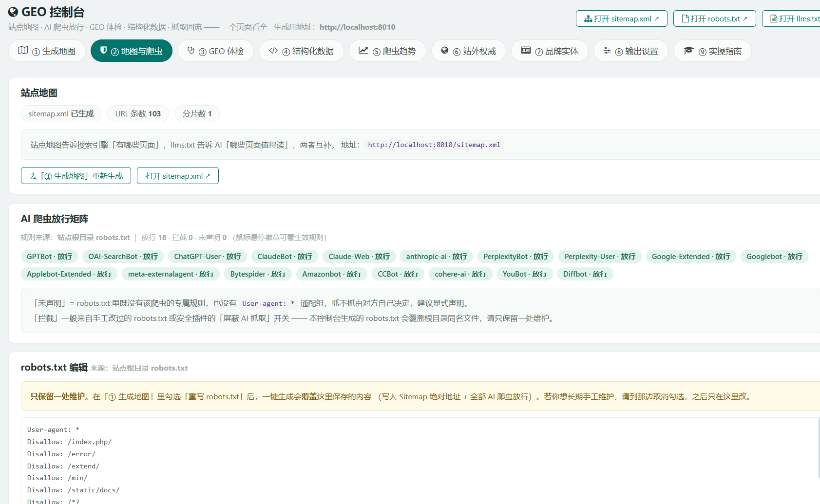Image resolution: width=820 pixels, height=504 pixels.
Task: Click the PerplexityBot · 放行 badge
Action: point(515,256)
